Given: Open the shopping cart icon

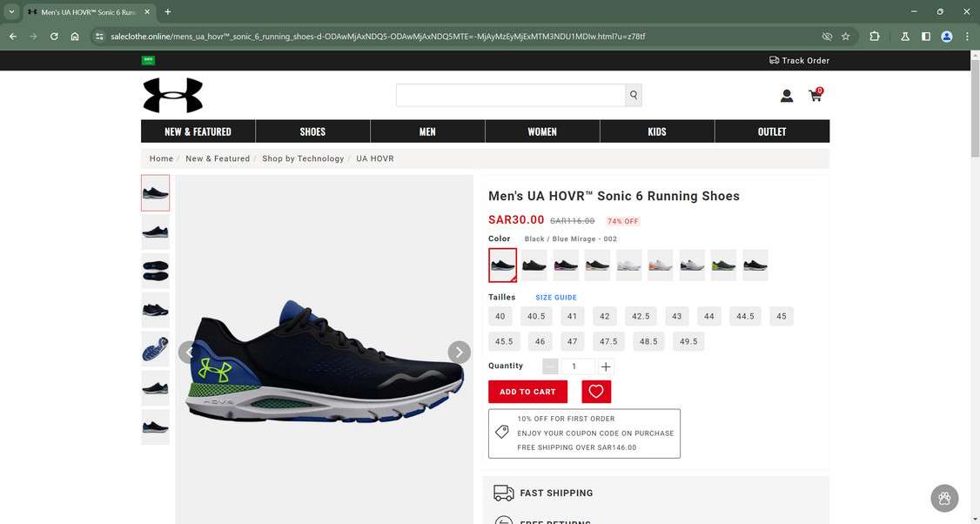Looking at the screenshot, I should point(816,95).
